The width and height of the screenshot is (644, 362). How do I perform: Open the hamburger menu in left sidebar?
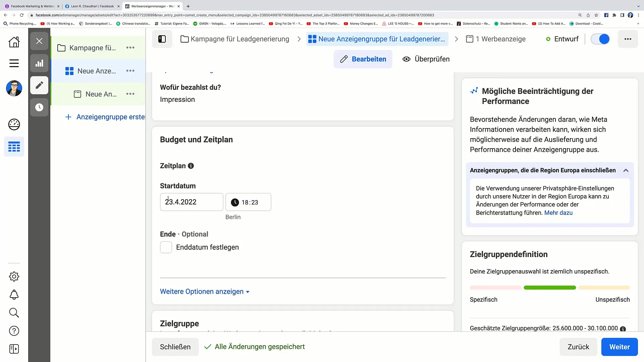point(14,63)
